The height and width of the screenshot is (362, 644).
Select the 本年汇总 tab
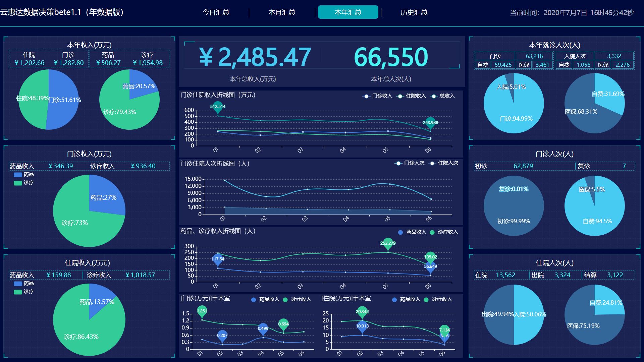click(348, 12)
